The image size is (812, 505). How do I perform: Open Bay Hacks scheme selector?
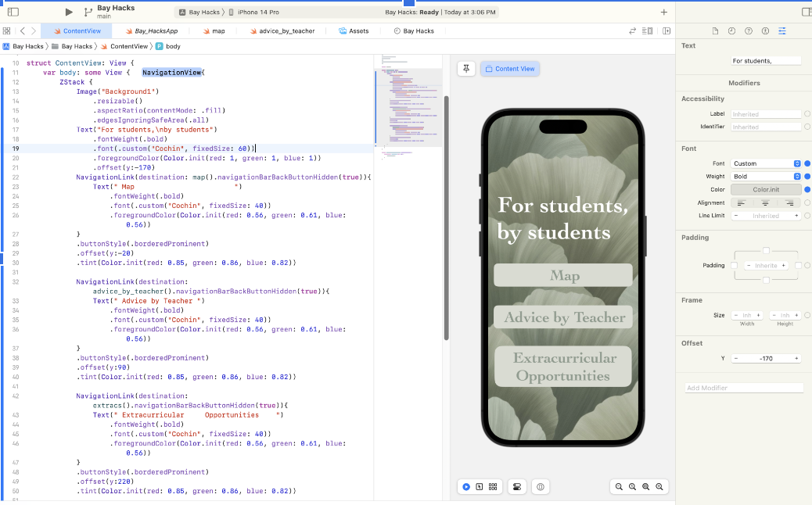199,12
